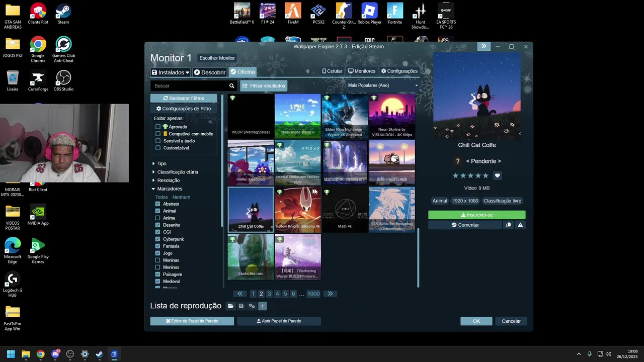Favorite Chill Cat Coffe with heart icon
644x362 pixels.
[497, 175]
